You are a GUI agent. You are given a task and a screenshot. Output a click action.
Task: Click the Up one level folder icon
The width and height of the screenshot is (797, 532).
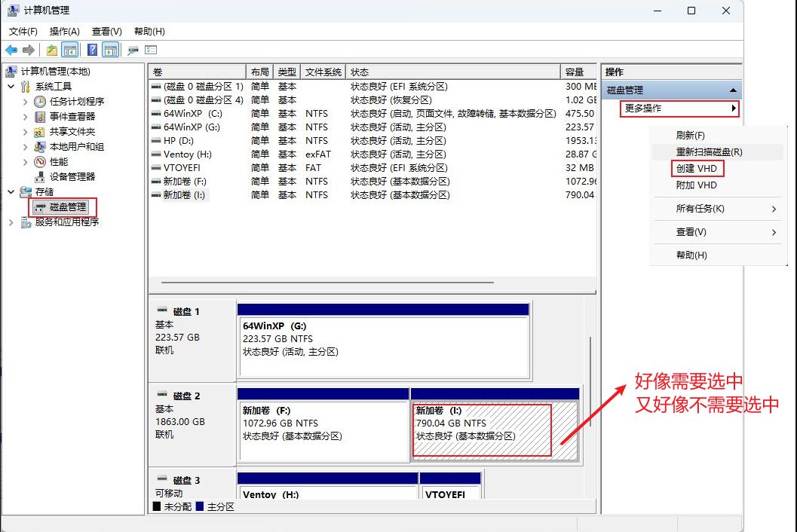click(51, 50)
